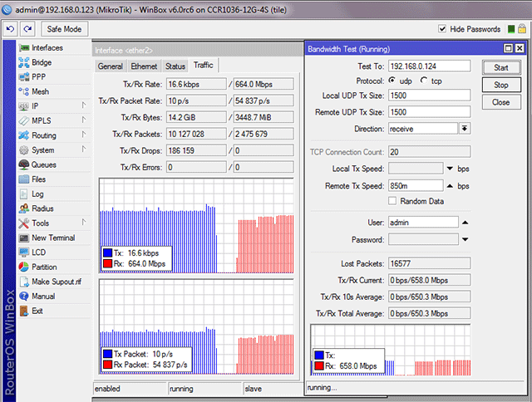The height and width of the screenshot is (402, 532).
Task: Open Files folder icon
Action: (x=24, y=179)
